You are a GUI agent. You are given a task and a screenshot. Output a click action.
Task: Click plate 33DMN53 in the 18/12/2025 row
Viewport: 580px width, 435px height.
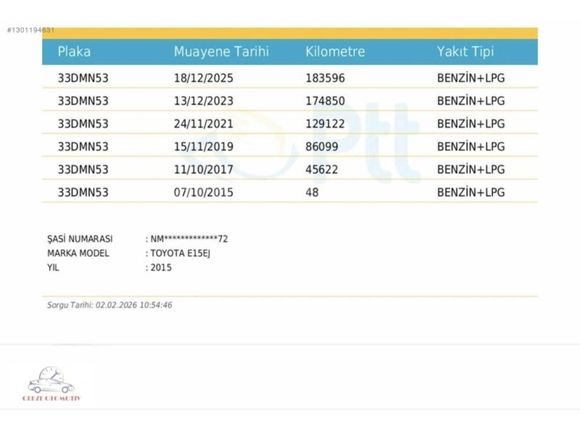point(83,78)
